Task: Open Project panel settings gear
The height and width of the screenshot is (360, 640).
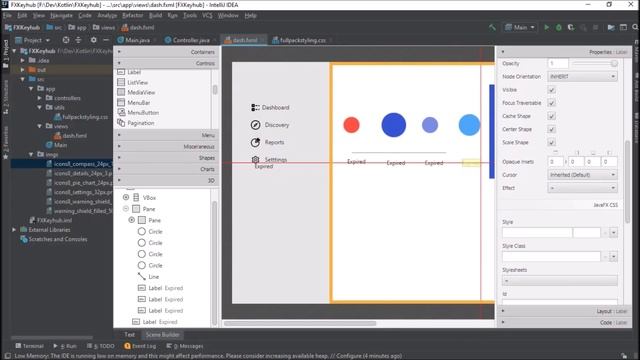Action: (x=93, y=40)
